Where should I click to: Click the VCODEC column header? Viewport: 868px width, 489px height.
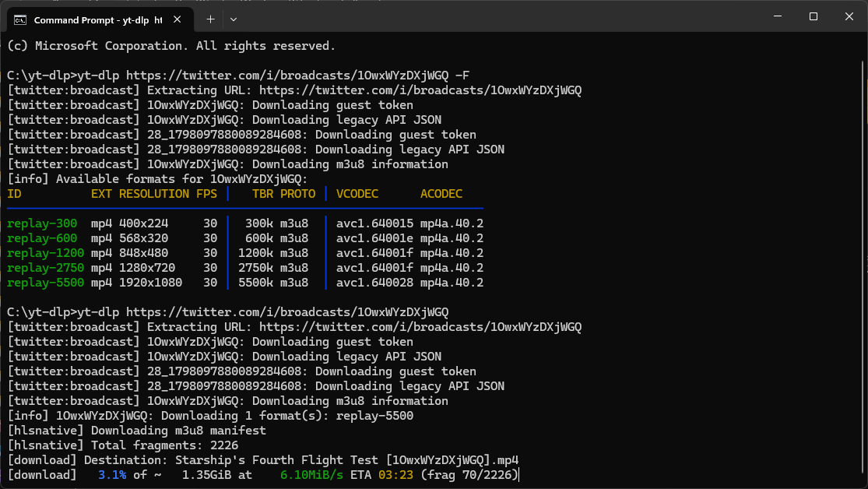tap(357, 194)
